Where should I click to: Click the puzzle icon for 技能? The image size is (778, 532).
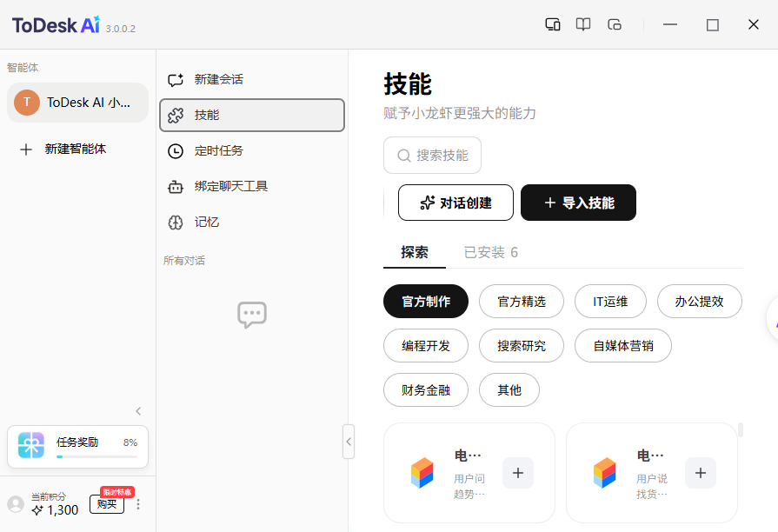176,115
